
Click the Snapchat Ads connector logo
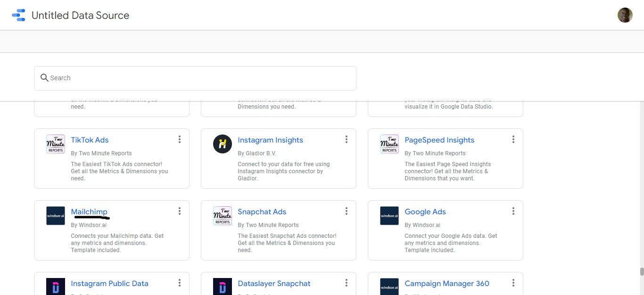pyautogui.click(x=223, y=216)
